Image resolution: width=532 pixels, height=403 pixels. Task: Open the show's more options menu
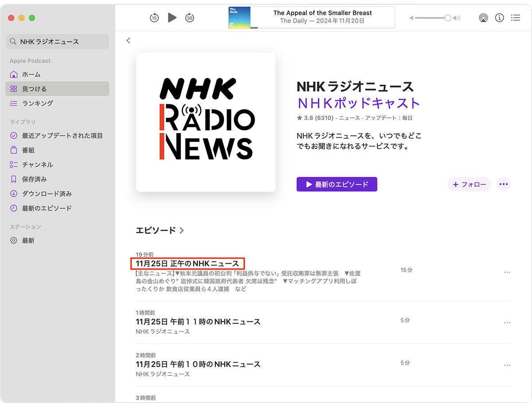tap(504, 184)
